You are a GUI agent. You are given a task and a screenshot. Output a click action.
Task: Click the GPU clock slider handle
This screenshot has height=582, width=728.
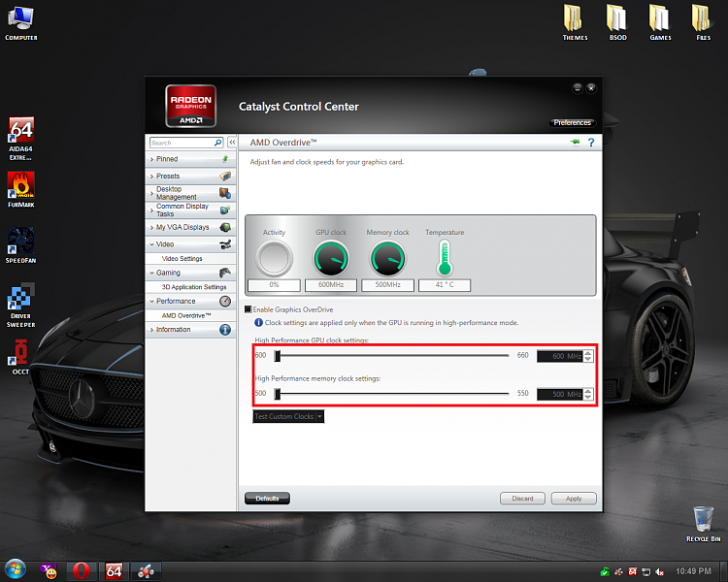[278, 356]
